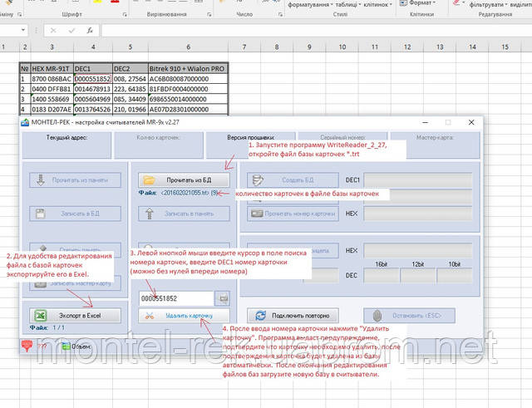Open the форматування dropdown in Стилі group

click(310, 5)
